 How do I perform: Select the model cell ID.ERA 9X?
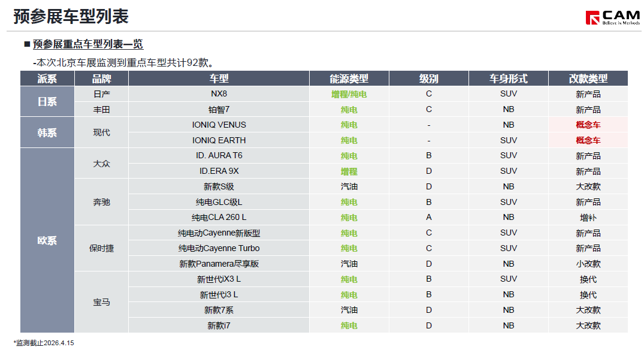[219, 171]
